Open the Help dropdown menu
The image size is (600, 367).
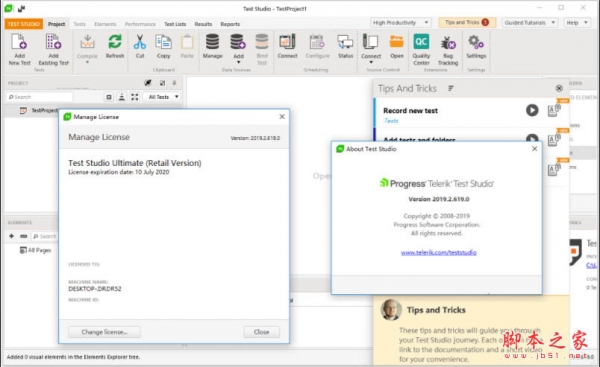coord(577,23)
